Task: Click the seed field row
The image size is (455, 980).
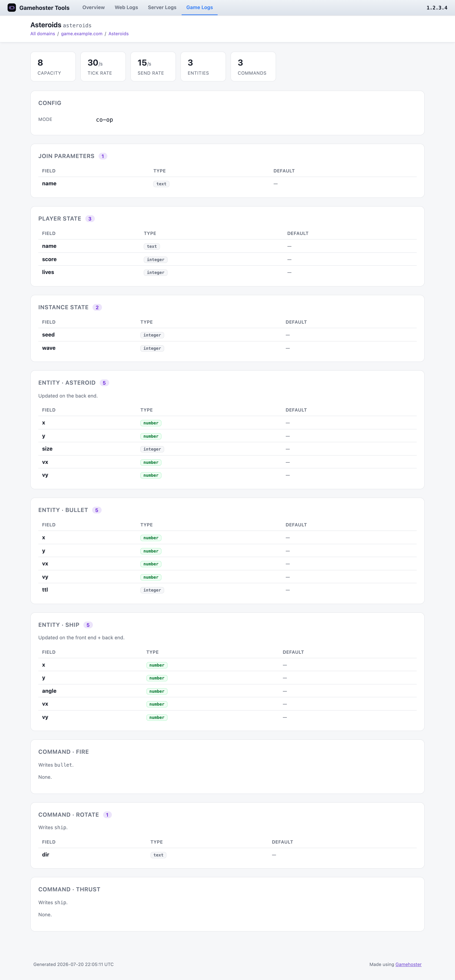Action: pyautogui.click(x=227, y=335)
